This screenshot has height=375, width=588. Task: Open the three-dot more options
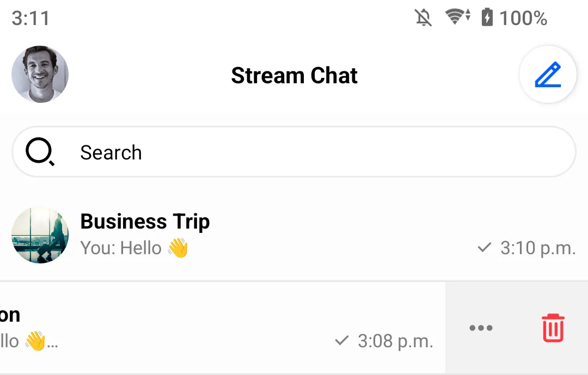click(481, 328)
